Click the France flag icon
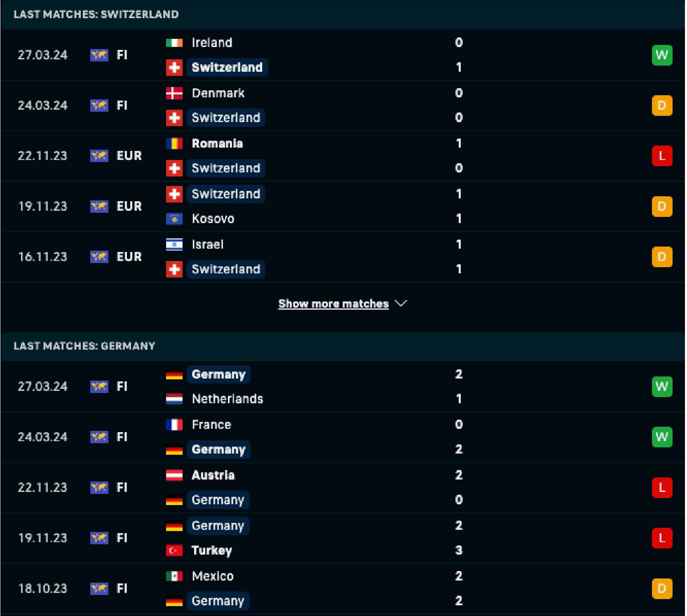This screenshot has height=616, width=687. click(174, 425)
